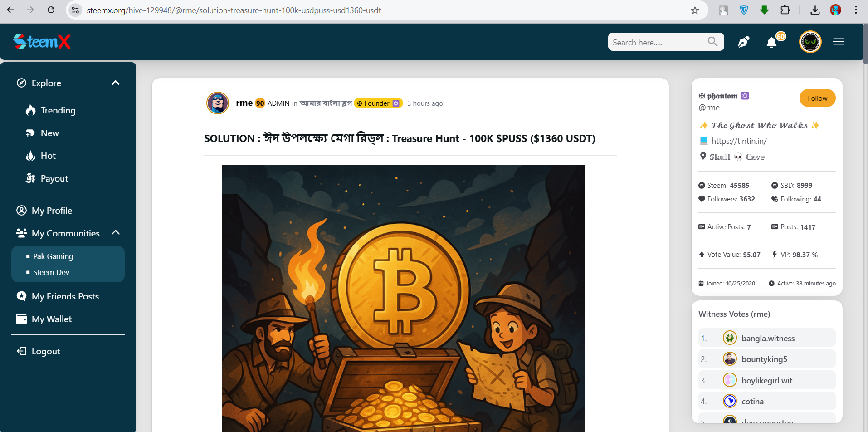Click the search magnifier icon

[712, 42]
